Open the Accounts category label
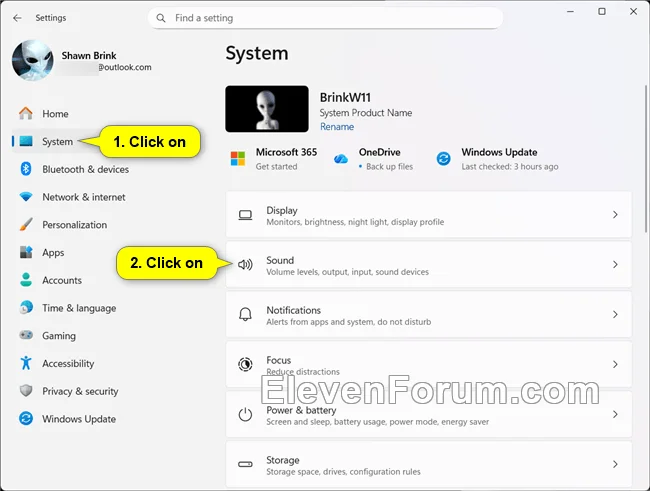 62,280
